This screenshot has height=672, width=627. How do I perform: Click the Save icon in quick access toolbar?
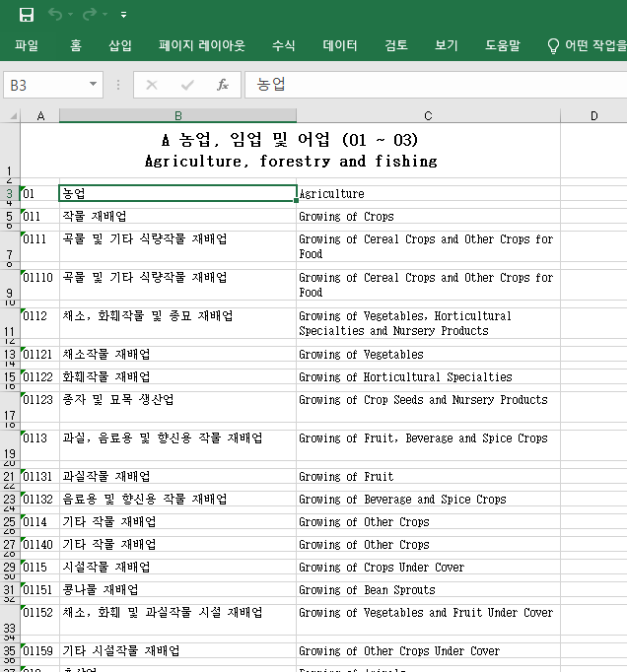27,15
